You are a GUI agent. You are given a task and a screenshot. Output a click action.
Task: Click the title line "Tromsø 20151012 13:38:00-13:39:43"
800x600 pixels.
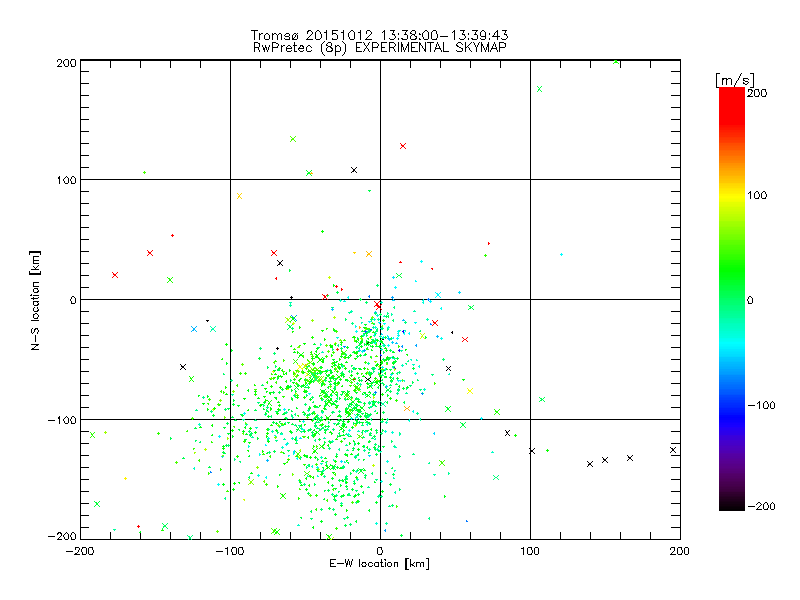(x=379, y=35)
